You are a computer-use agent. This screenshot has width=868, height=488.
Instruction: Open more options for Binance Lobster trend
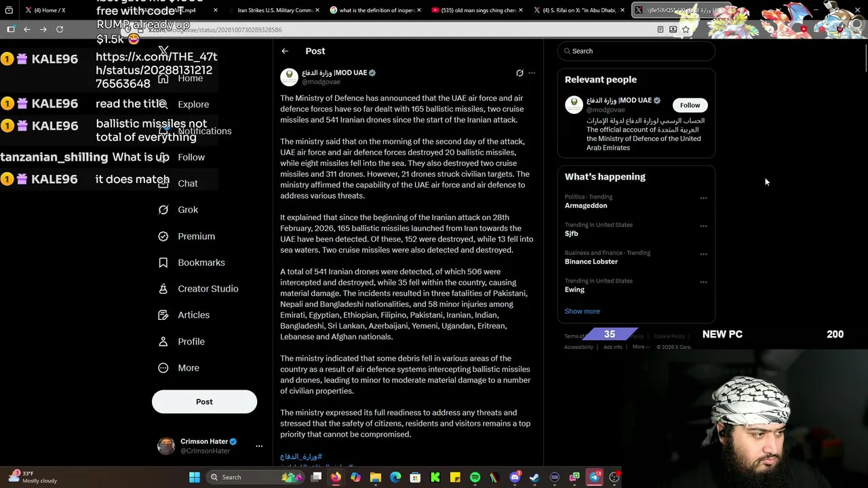(703, 254)
